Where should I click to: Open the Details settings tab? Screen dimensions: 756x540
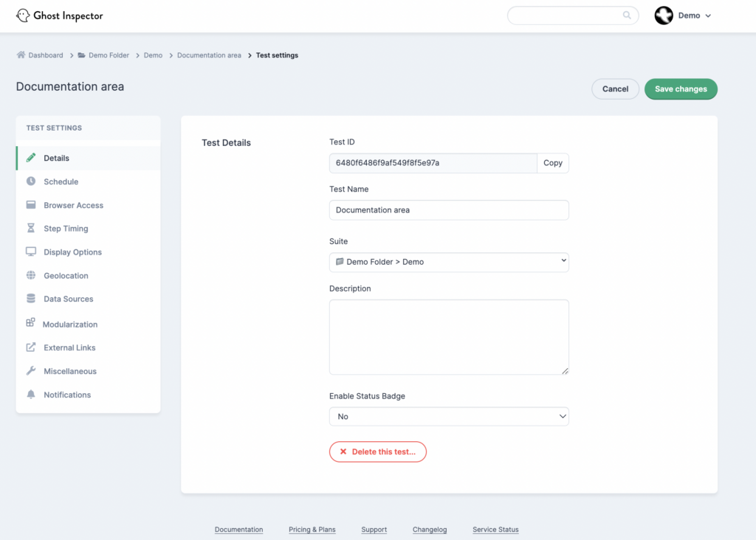(89, 158)
